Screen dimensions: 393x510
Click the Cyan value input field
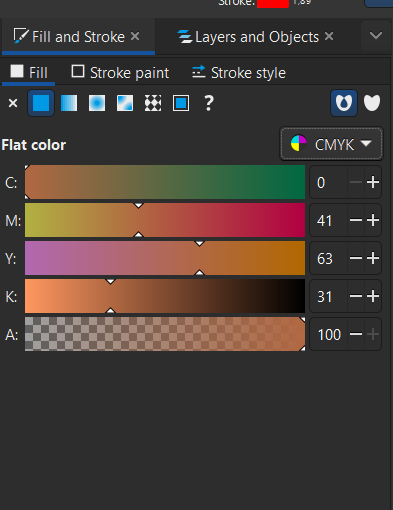pos(329,182)
